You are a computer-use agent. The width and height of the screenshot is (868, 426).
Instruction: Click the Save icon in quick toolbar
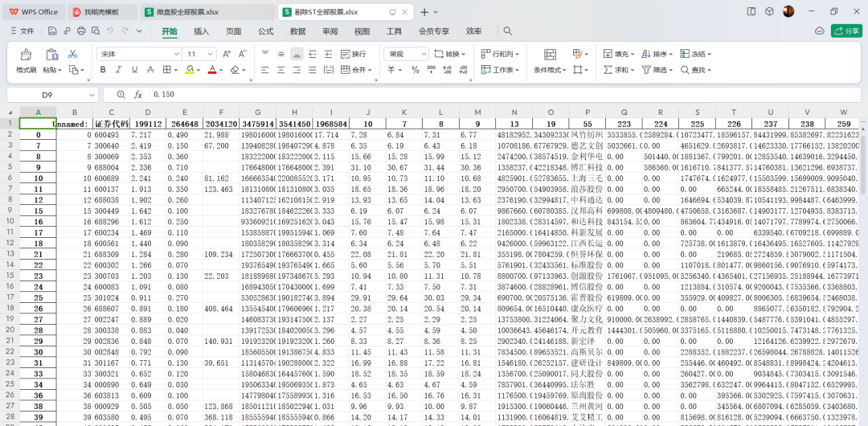(52, 31)
